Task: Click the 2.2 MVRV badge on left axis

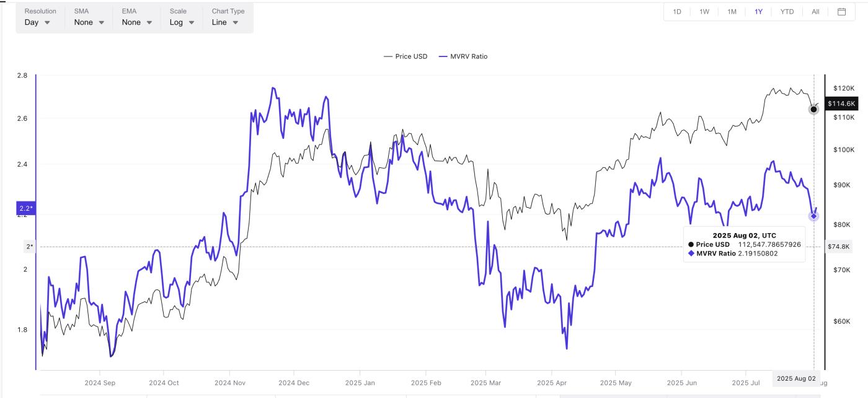Action: click(x=25, y=209)
